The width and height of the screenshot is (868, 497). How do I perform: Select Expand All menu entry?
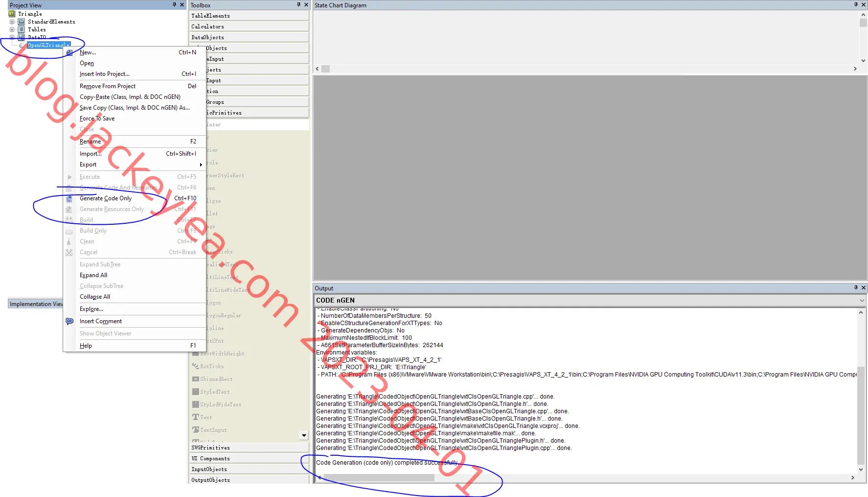135,275
